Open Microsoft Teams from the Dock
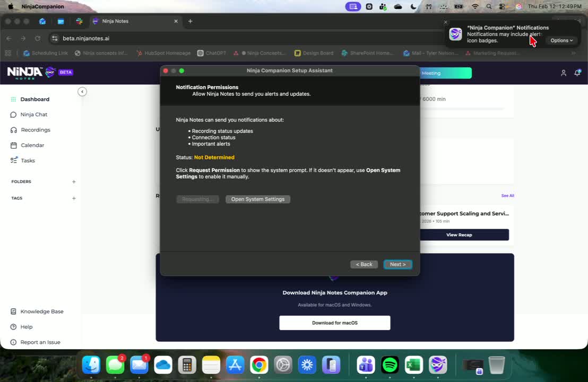 coord(366,364)
